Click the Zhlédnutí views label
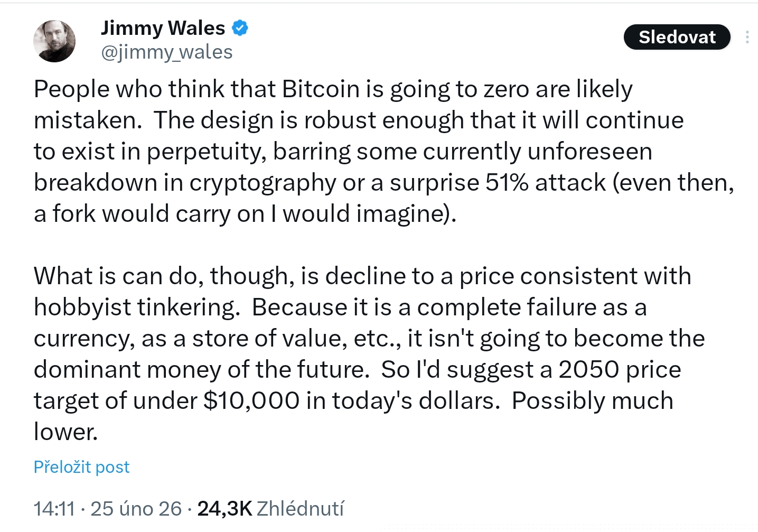This screenshot has height=532, width=758. [300, 509]
